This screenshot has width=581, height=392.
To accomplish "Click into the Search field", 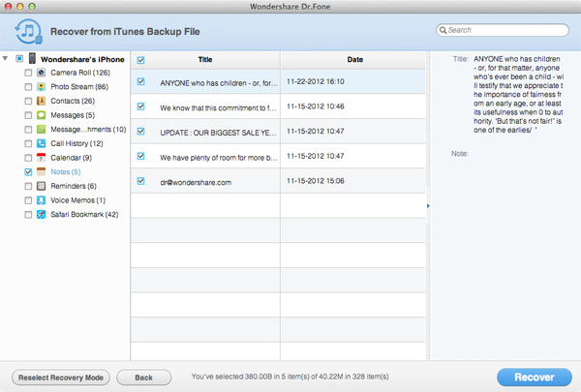I will 503,30.
